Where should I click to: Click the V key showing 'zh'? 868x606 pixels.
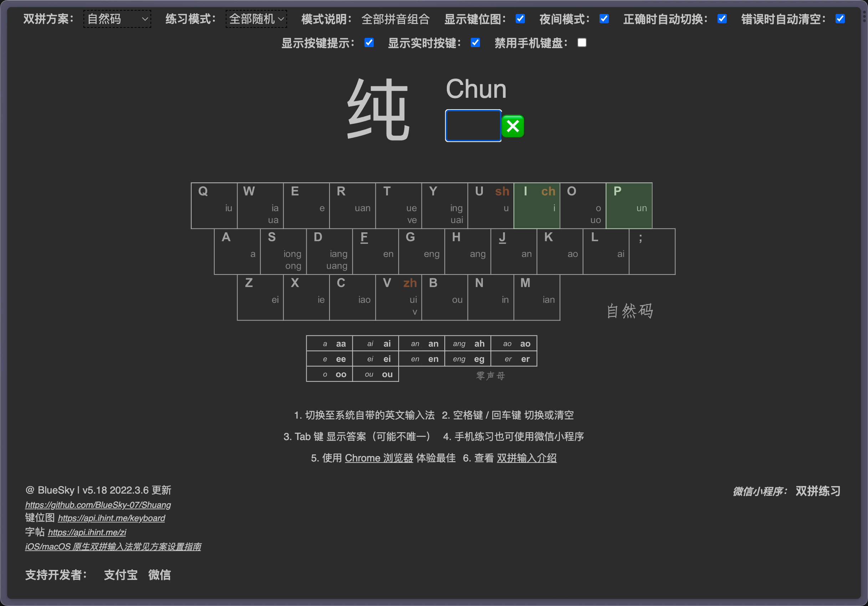point(398,297)
